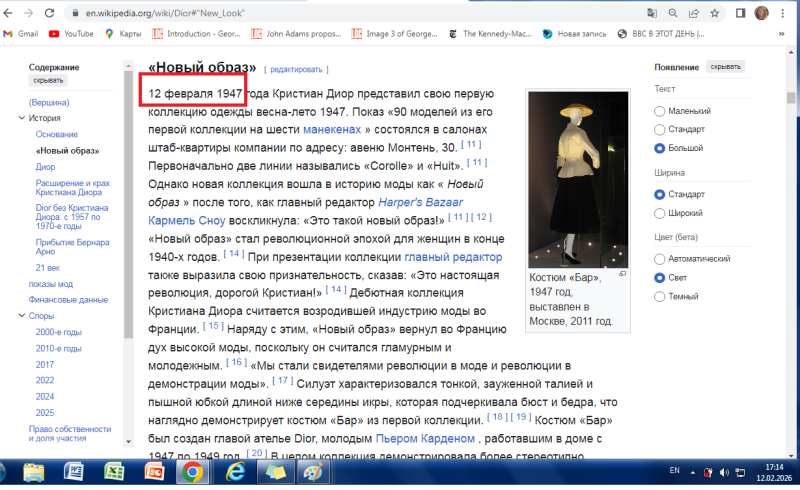Go to Финансовые данные in contents

coord(67,299)
